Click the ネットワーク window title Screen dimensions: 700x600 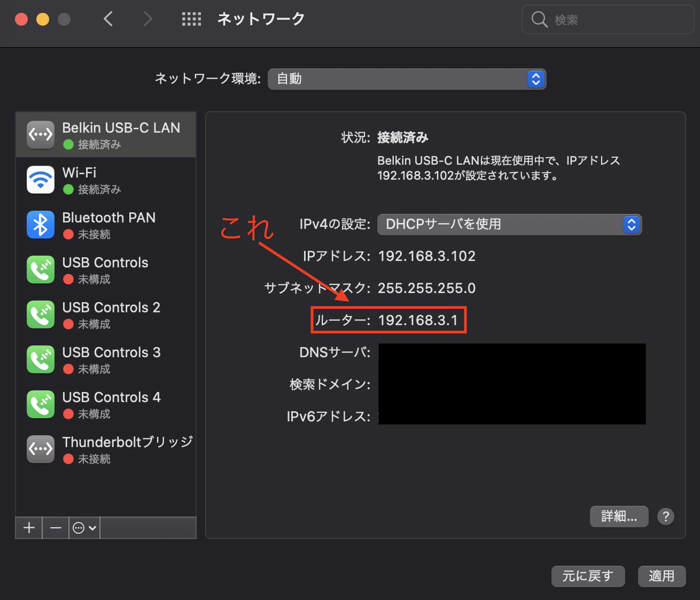pyautogui.click(x=261, y=19)
